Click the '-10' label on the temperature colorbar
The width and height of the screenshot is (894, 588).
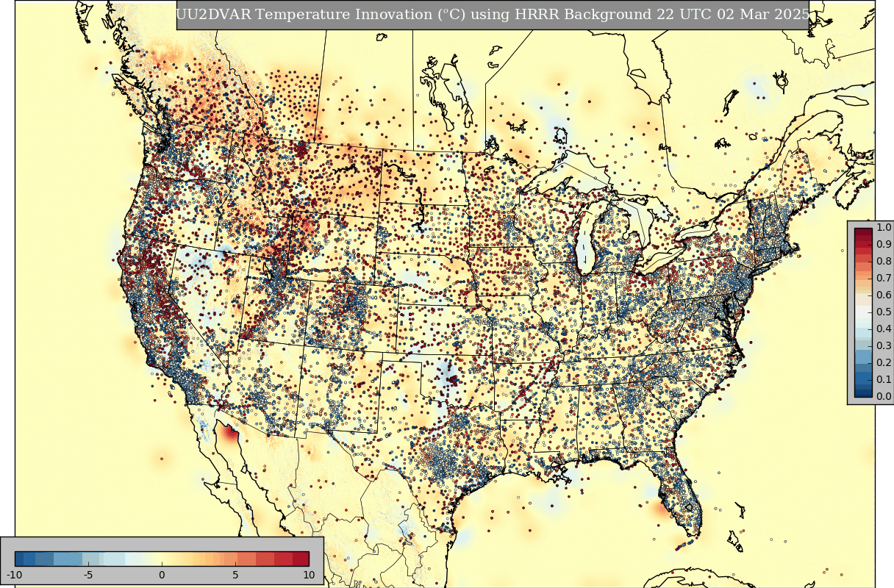click(15, 574)
